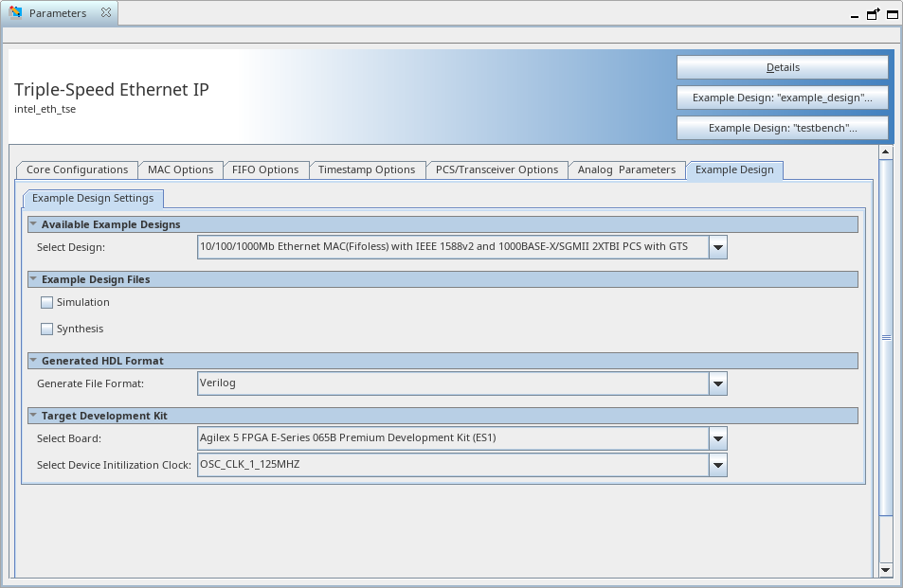The height and width of the screenshot is (588, 903).
Task: Click the scroll up arrow of the vertical scrollbar
Action: tap(886, 151)
